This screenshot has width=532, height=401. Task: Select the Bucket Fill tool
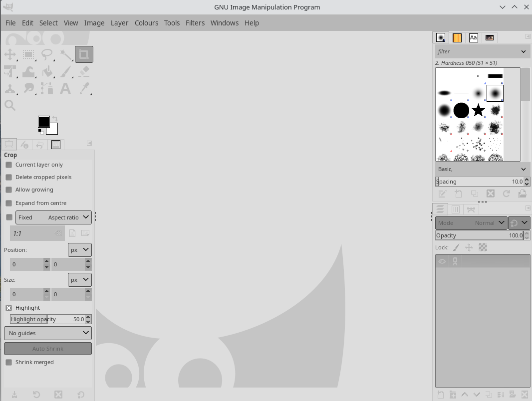47,71
